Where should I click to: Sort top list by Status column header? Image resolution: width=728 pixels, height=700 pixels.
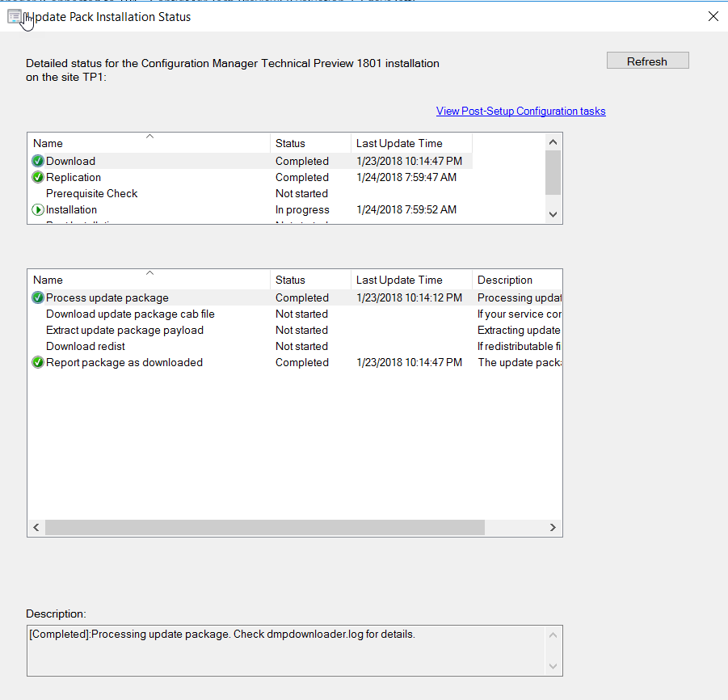coord(310,143)
